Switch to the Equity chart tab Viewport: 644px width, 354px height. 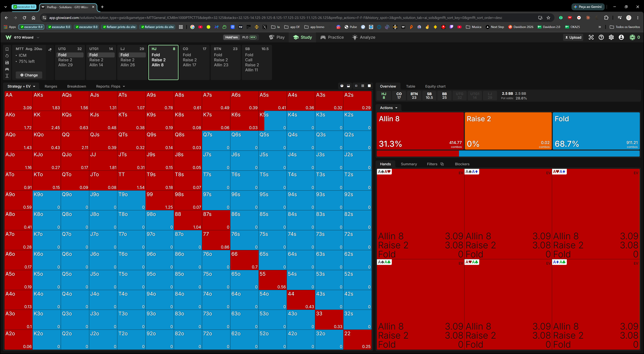tap(435, 86)
